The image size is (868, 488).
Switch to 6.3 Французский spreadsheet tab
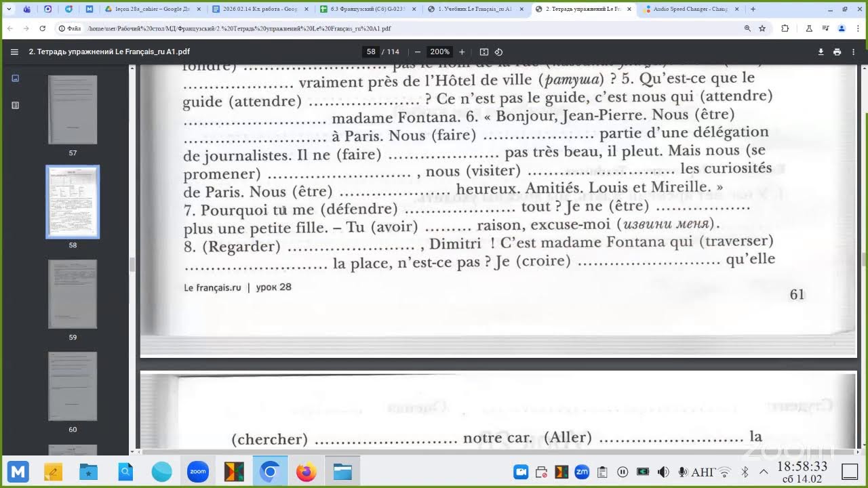(368, 9)
